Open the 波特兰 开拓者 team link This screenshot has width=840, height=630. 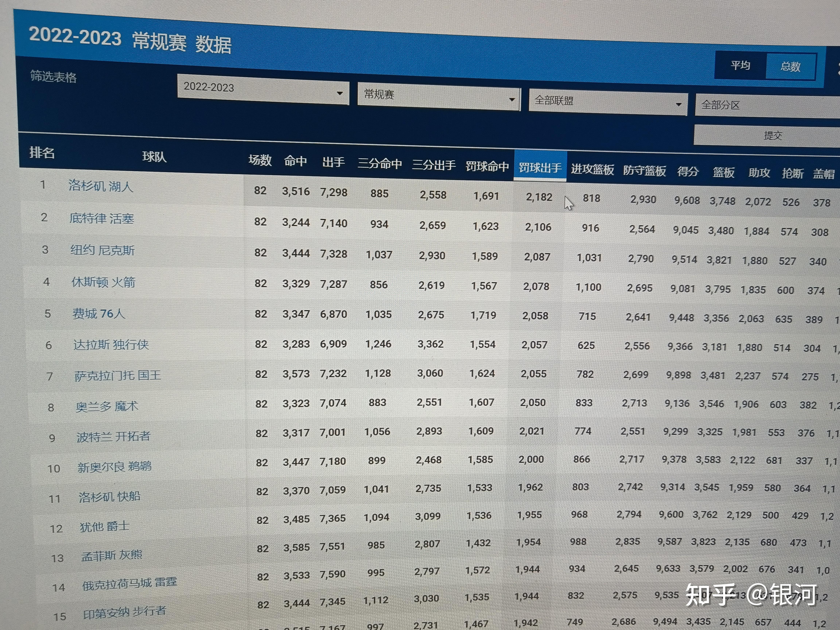point(114,437)
